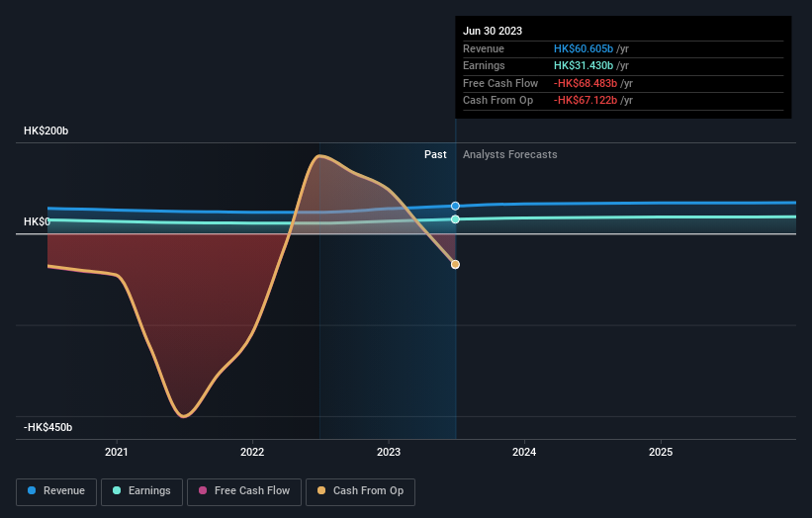812x518 pixels.
Task: Toggle the Earnings legend series
Action: pyautogui.click(x=141, y=491)
